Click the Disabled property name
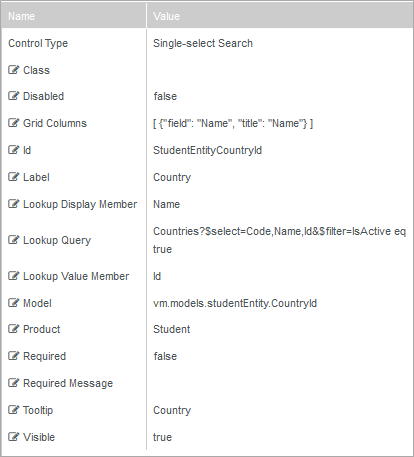 click(x=44, y=96)
